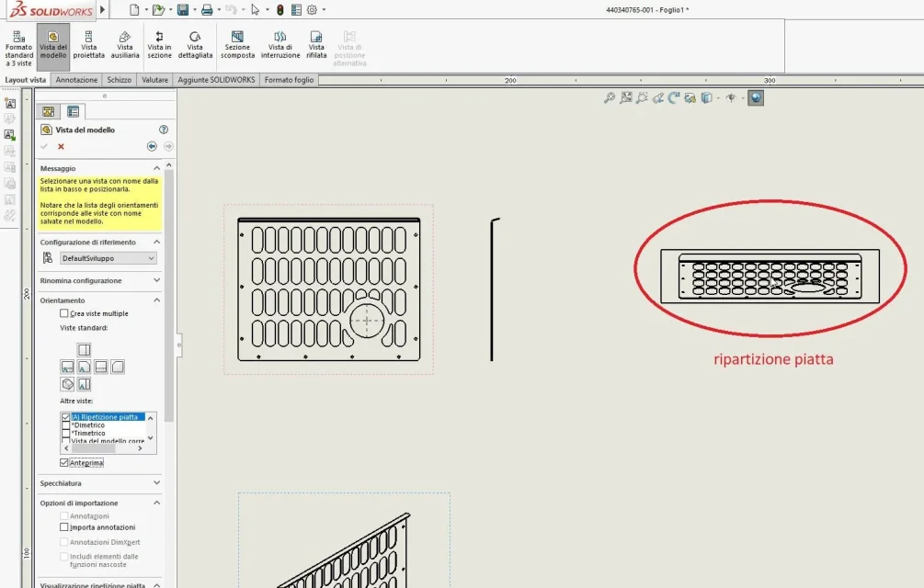Activate the Vista rifilata tool

(316, 45)
